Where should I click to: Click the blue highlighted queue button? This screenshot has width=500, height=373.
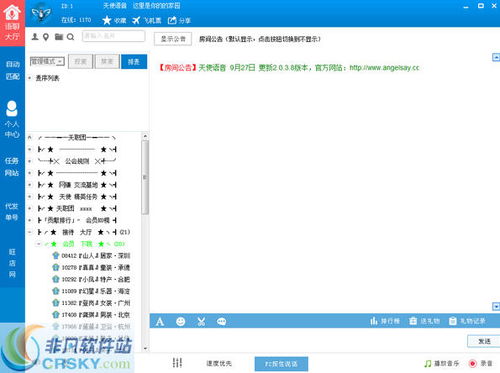point(134,62)
